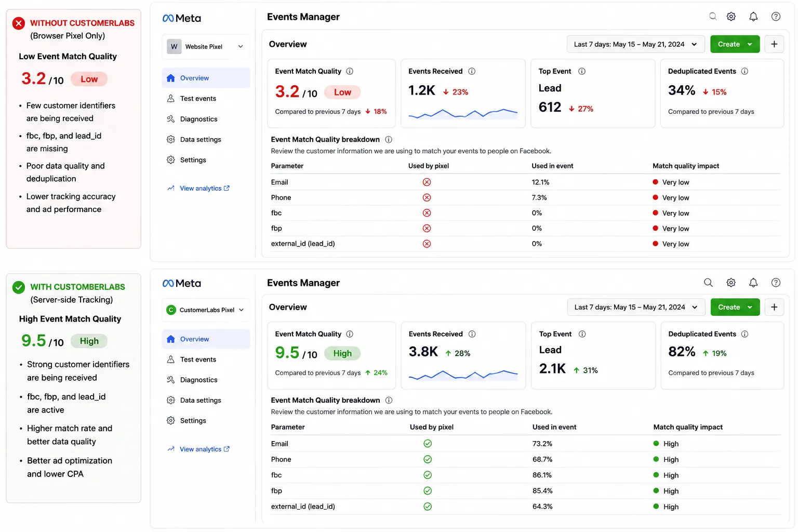Open Data settings in the bottom panel sidebar
This screenshot has height=532, width=798.
coord(197,400)
